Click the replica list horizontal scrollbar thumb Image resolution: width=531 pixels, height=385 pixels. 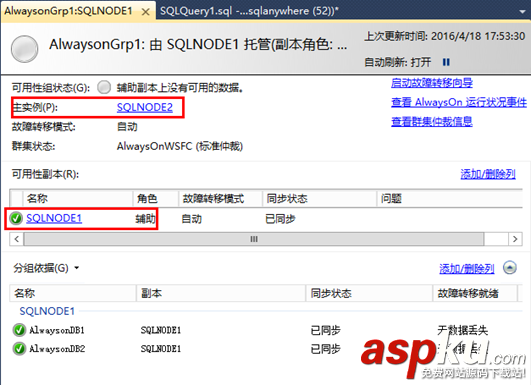(254, 239)
